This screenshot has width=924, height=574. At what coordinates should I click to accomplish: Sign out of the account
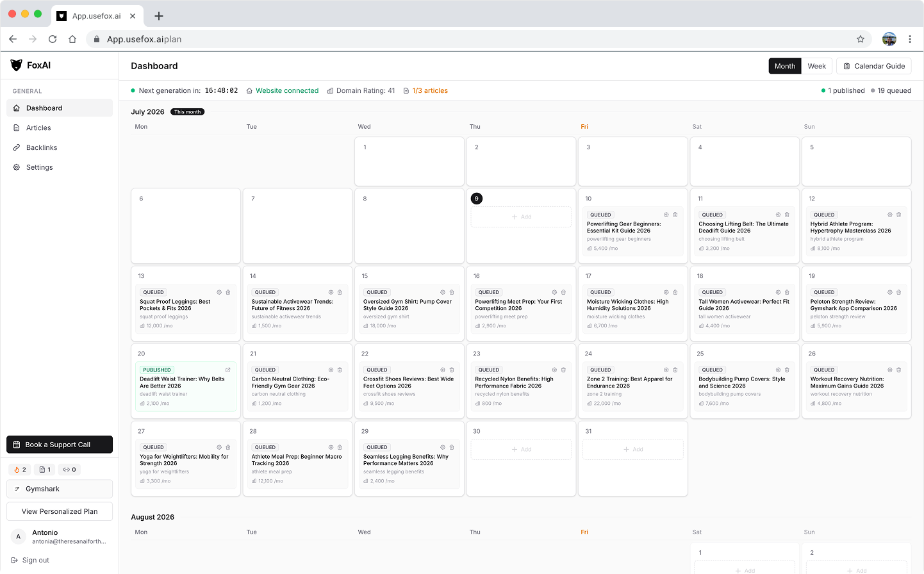tap(30, 560)
